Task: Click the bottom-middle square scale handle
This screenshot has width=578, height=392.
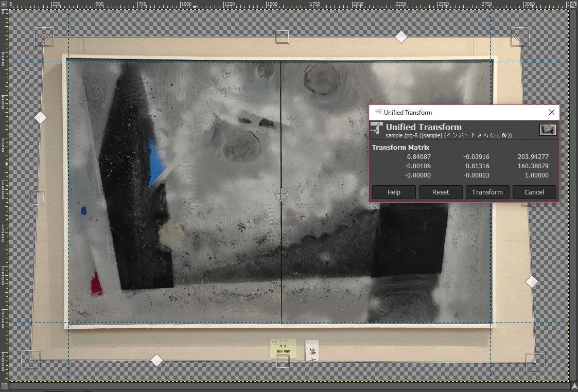Action: (x=283, y=362)
